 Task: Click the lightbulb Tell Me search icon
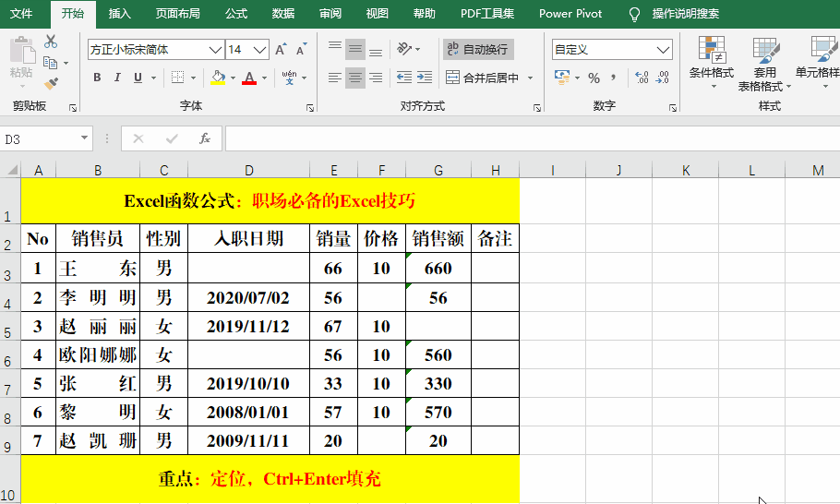pos(634,15)
